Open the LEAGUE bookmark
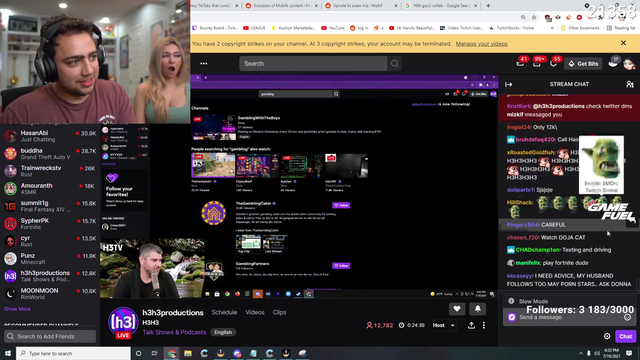 pyautogui.click(x=254, y=28)
